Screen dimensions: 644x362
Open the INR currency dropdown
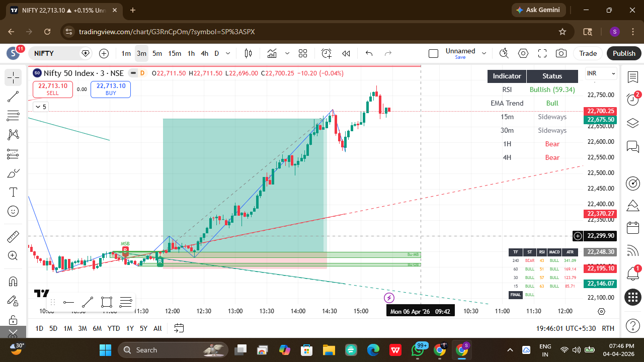click(601, 73)
